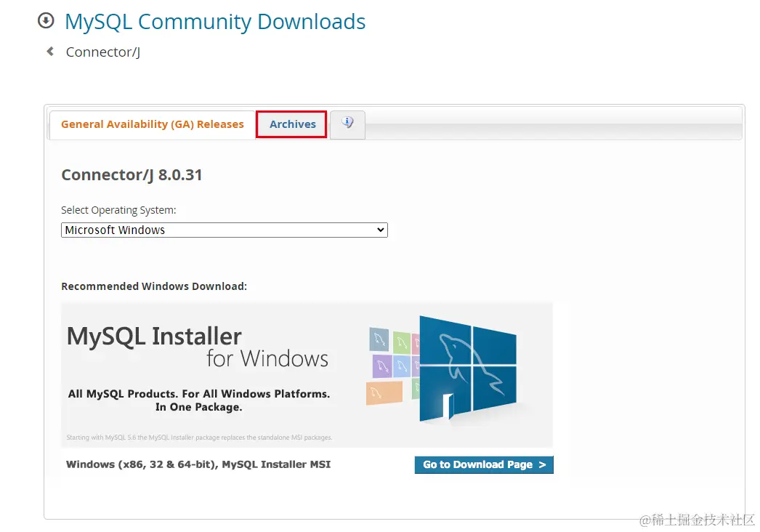This screenshot has height=532, width=760.
Task: Open the information icon tab
Action: (347, 124)
